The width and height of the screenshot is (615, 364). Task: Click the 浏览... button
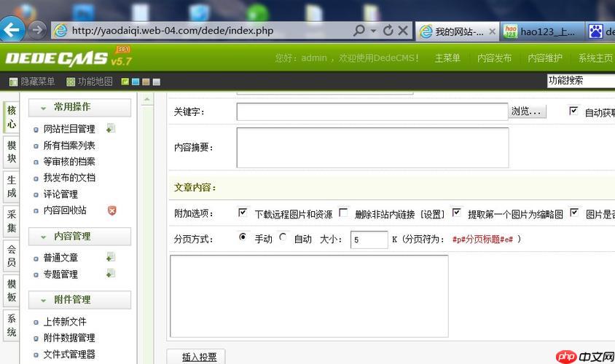coord(527,111)
